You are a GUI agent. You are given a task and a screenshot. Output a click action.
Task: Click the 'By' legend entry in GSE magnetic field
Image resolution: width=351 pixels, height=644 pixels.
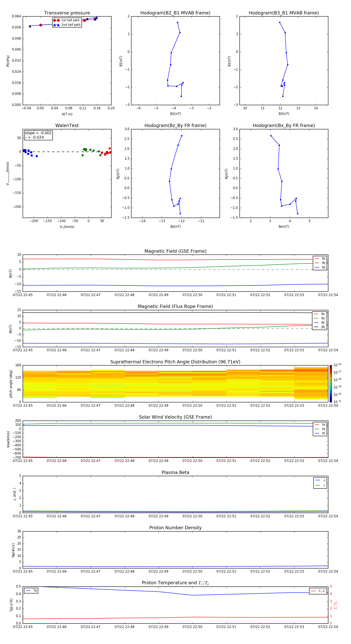point(320,263)
